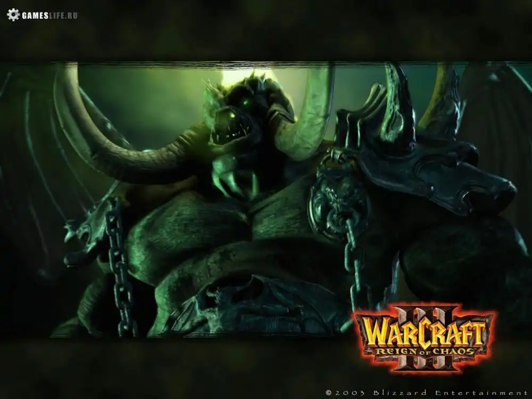Click the chain hanging below the skull emblem
The width and height of the screenshot is (532, 399).
coord(354,261)
